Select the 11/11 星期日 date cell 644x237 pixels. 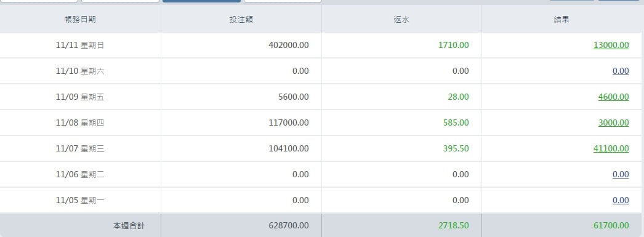[80, 45]
